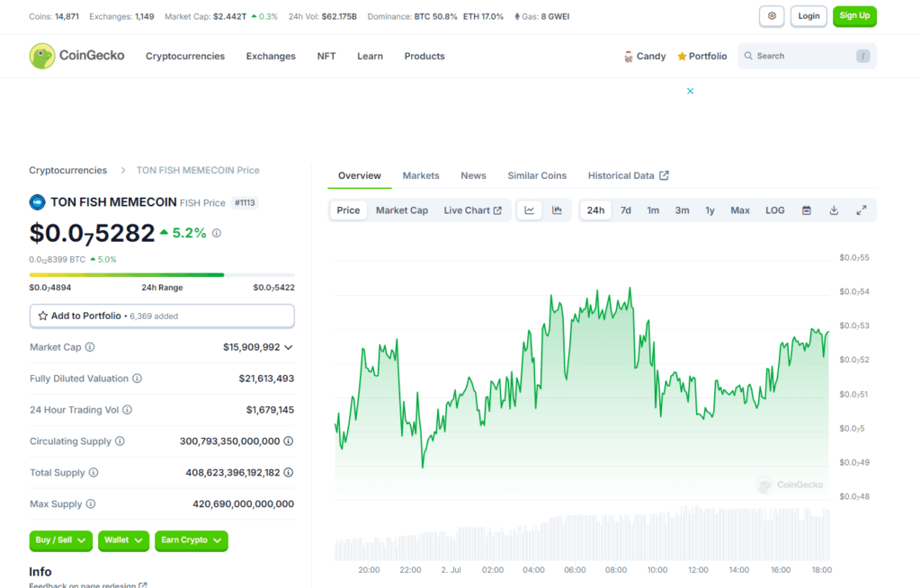
Task: Click info icon beside Circulating Supply label
Action: pyautogui.click(x=120, y=441)
